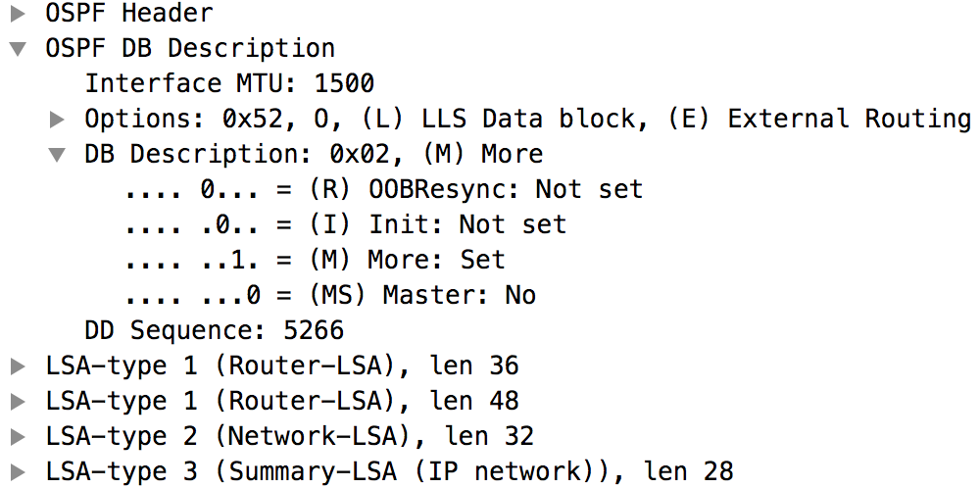Expand the Options 0x52 disclosure triangle
This screenshot has width=980, height=488.
coord(57,120)
